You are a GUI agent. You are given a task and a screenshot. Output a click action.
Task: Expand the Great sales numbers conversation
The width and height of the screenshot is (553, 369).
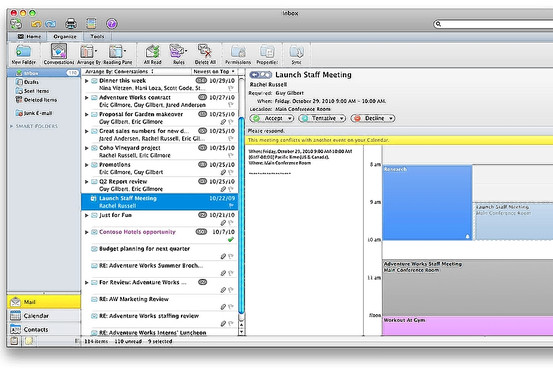(x=87, y=131)
